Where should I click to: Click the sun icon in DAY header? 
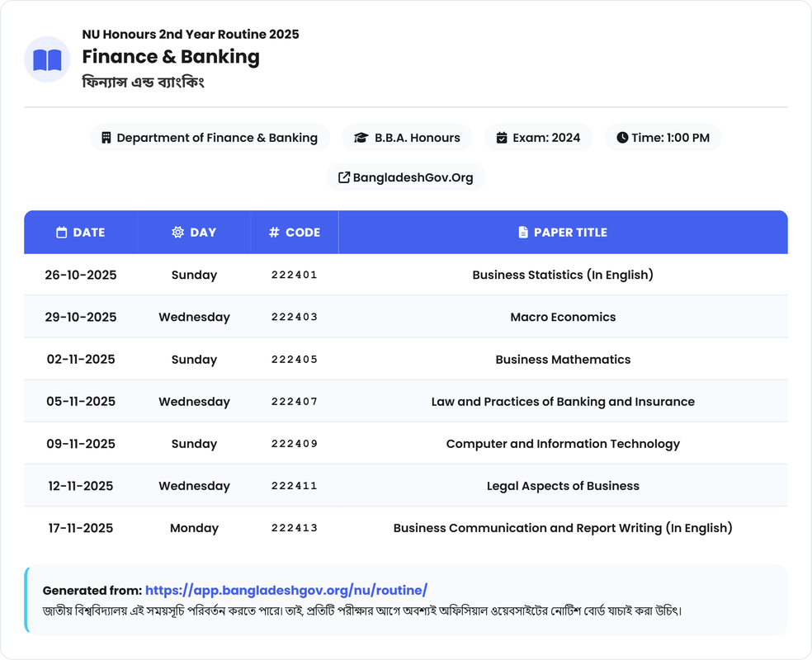177,233
